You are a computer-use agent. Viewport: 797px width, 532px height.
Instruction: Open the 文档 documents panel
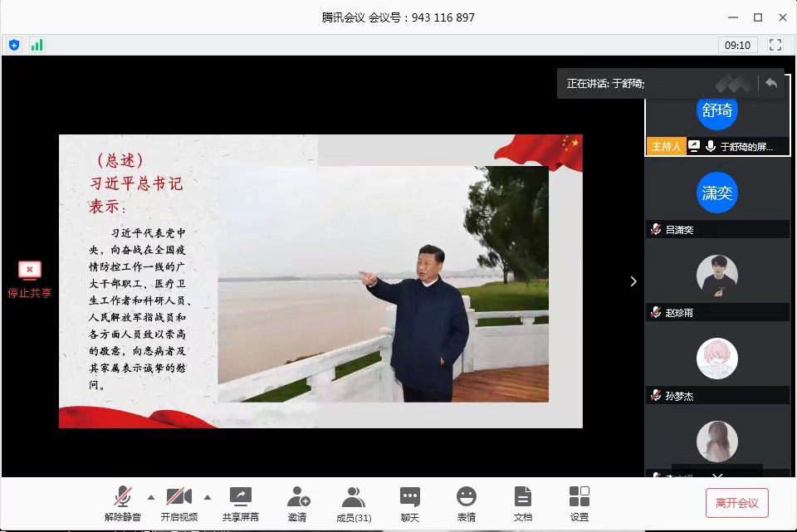click(522, 503)
